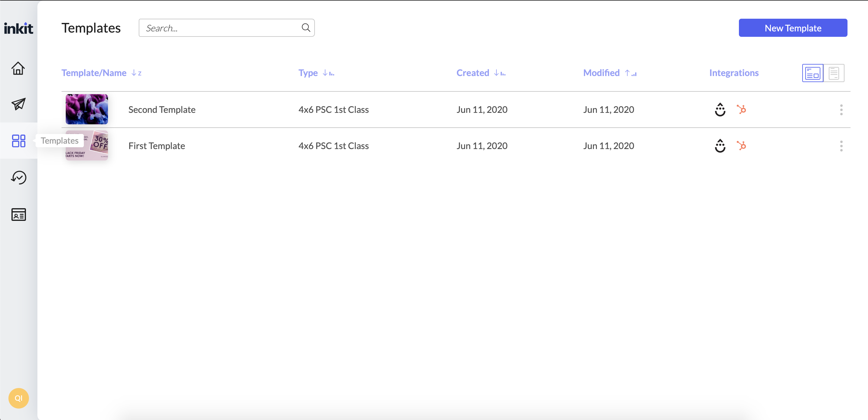Open the contact card sidebar icon
868x420 pixels.
click(x=18, y=215)
